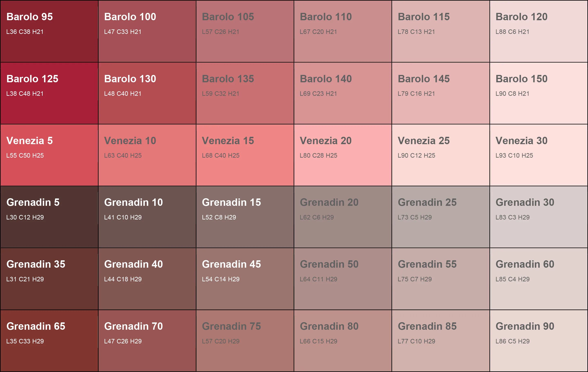Click the Grenadin 25 gray swatch
588x372 pixels.
(441, 217)
